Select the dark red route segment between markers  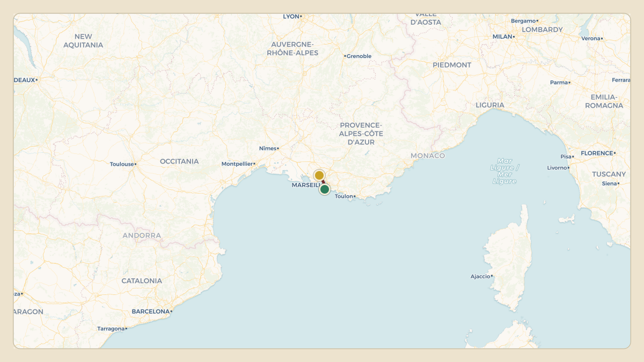[323, 182]
